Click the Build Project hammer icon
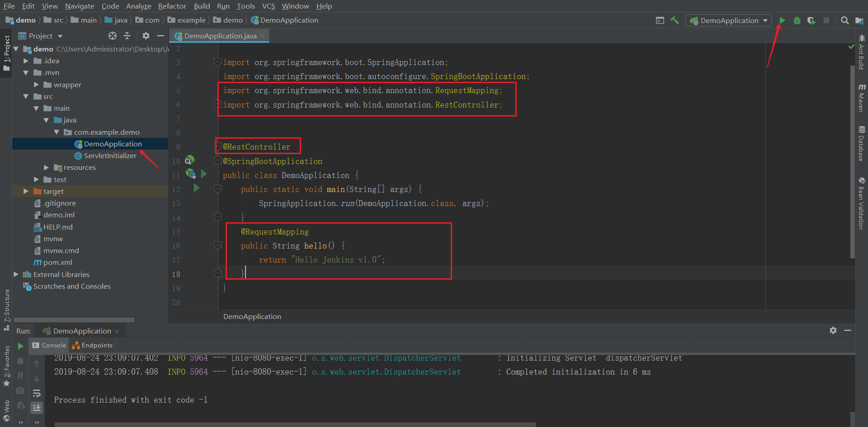The width and height of the screenshot is (868, 427). [x=675, y=20]
